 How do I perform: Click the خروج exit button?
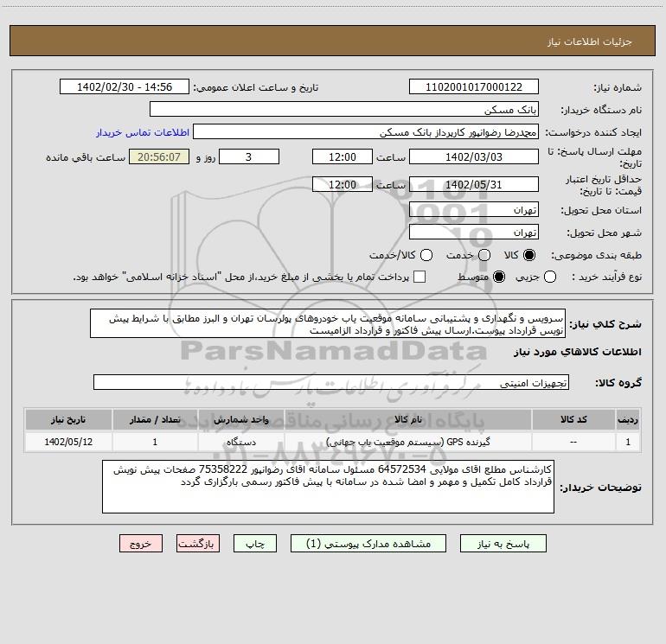coord(141,544)
